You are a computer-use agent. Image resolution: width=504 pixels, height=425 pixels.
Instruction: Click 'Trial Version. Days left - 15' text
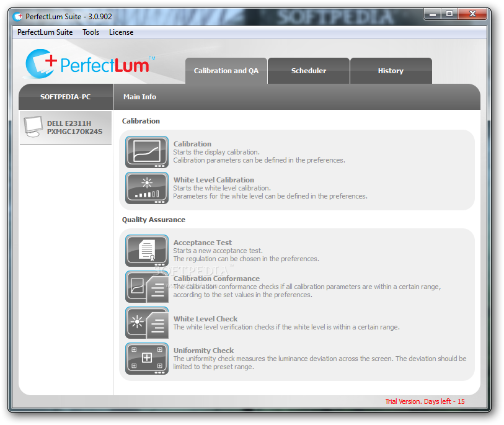(425, 401)
